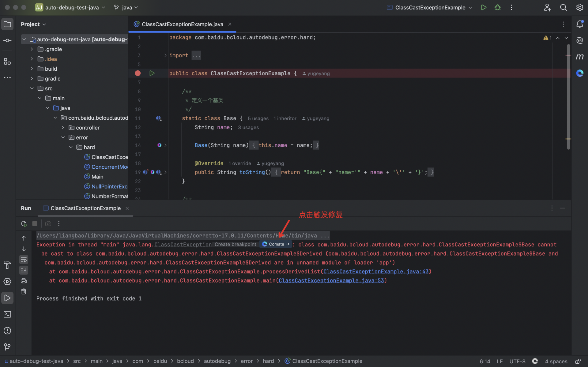The image size is (588, 367).
Task: Open the Project tool window icon
Action: click(7, 24)
